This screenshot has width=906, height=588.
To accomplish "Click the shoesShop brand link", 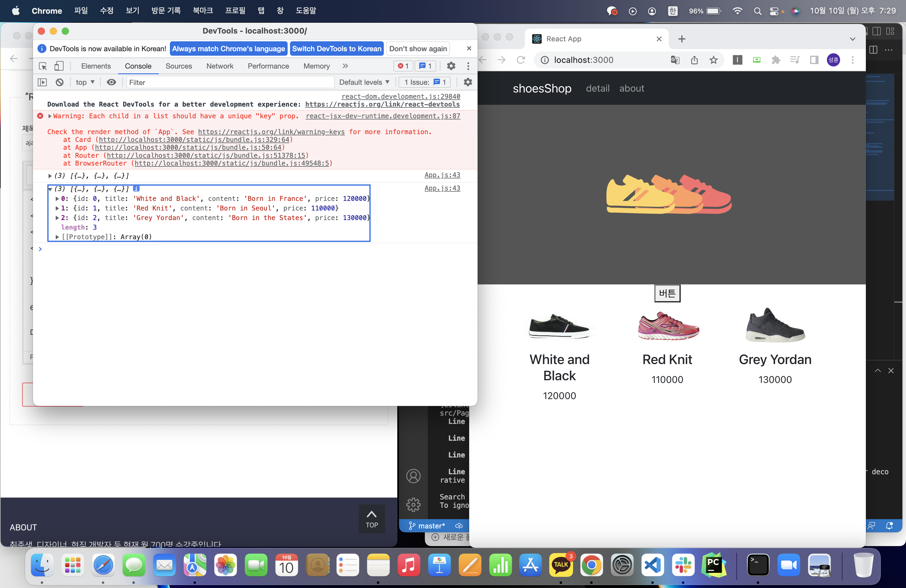I will click(542, 88).
